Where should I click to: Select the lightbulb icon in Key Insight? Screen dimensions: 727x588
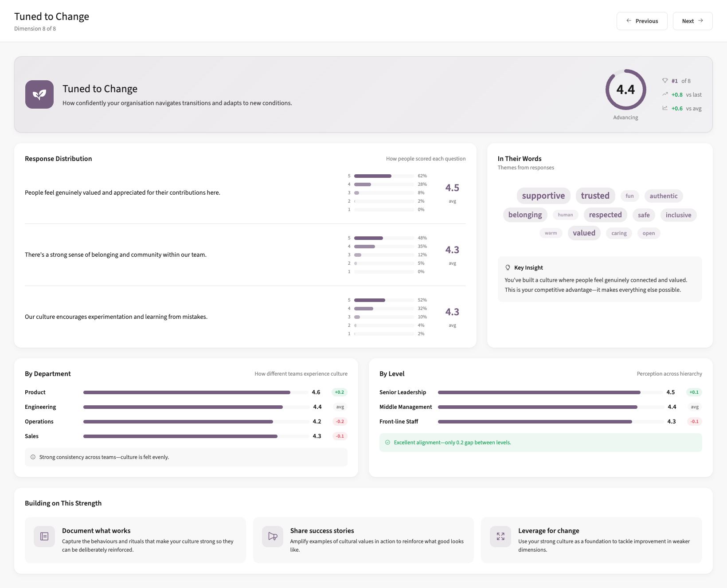pyautogui.click(x=508, y=267)
